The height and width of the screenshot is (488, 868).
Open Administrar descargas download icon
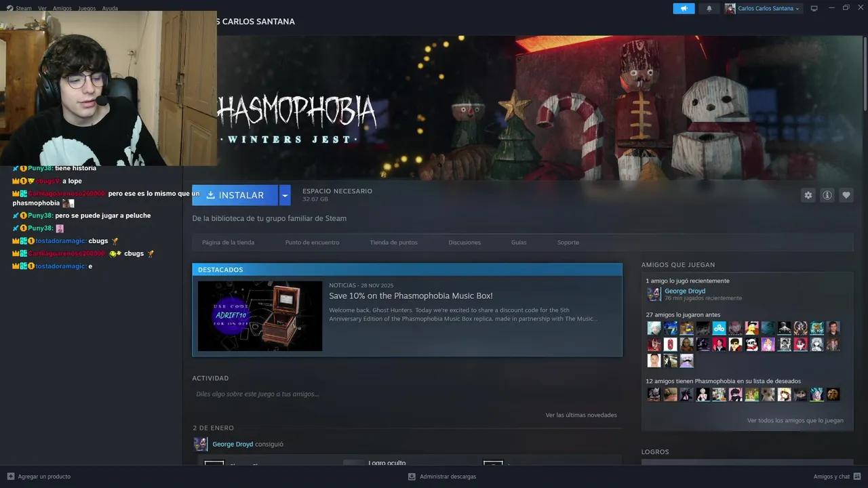coord(412,476)
